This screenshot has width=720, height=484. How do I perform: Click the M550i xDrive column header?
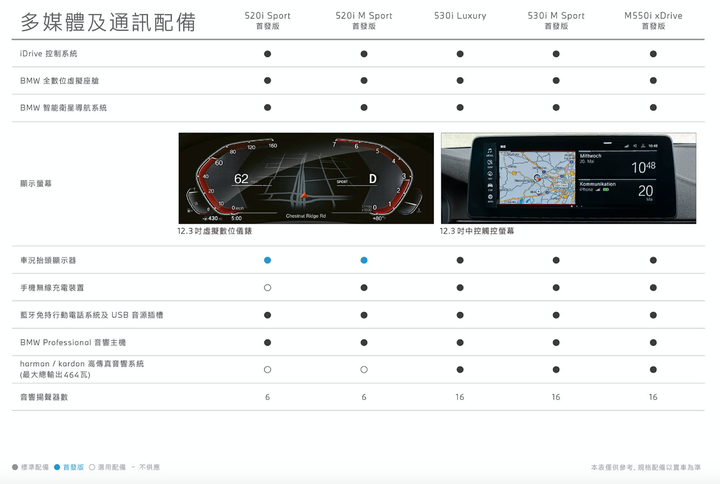click(x=653, y=20)
